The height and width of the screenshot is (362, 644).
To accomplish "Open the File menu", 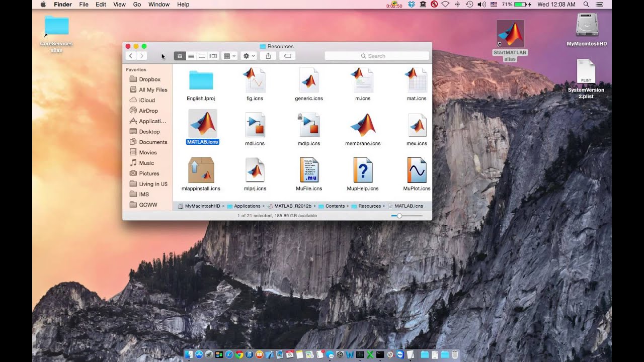I will point(84,5).
